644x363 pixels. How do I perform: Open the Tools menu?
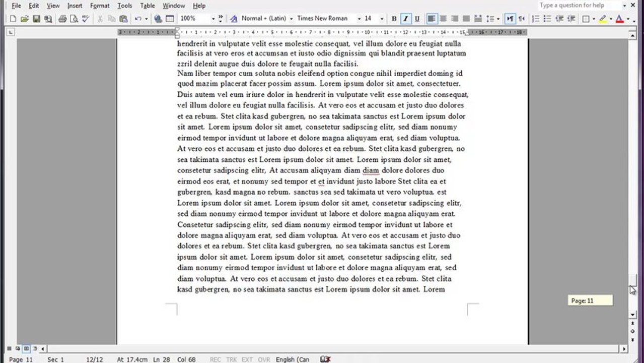[124, 6]
